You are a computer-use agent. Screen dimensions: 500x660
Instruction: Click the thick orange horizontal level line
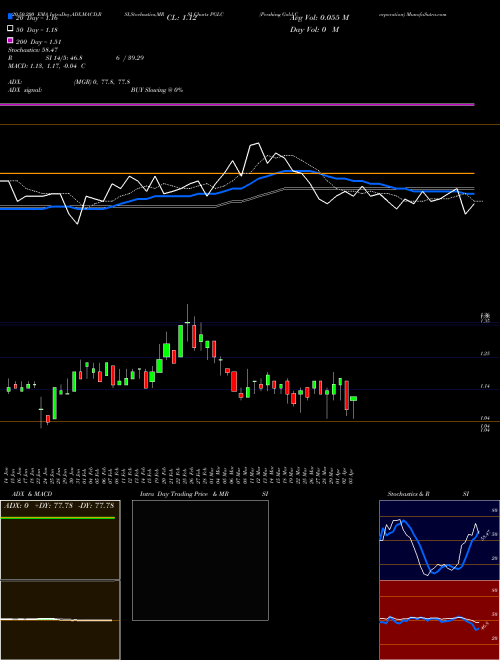pyautogui.click(x=237, y=173)
